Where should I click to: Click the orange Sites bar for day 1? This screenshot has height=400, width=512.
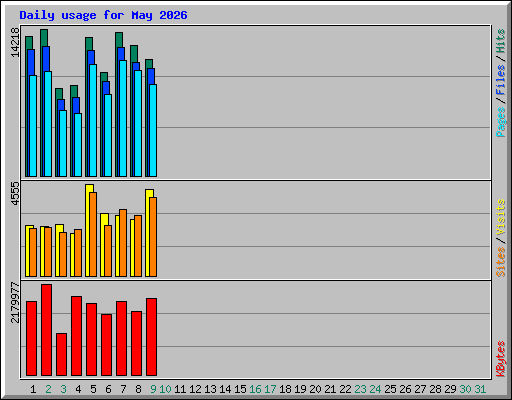coord(33,252)
